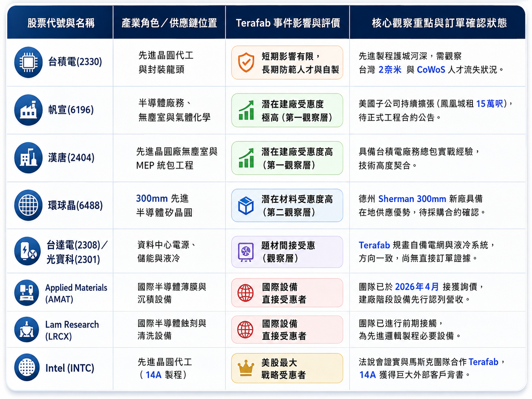Select the 資料中心電源 role text

tap(164, 245)
